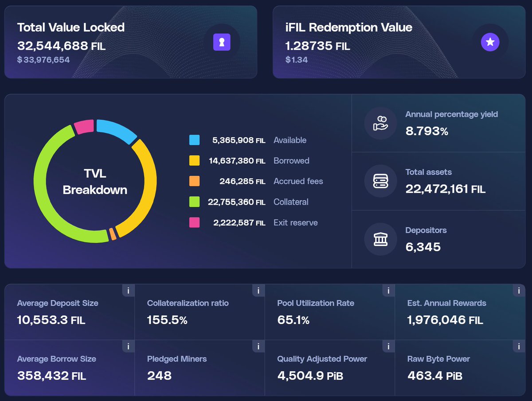Click the Annual percentage yield hand-coins icon
The height and width of the screenshot is (401, 532).
380,123
